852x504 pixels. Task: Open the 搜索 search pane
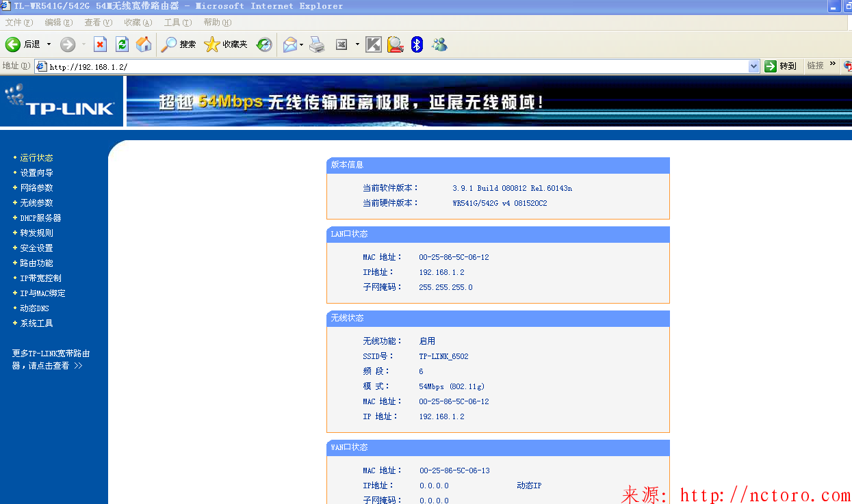point(179,44)
